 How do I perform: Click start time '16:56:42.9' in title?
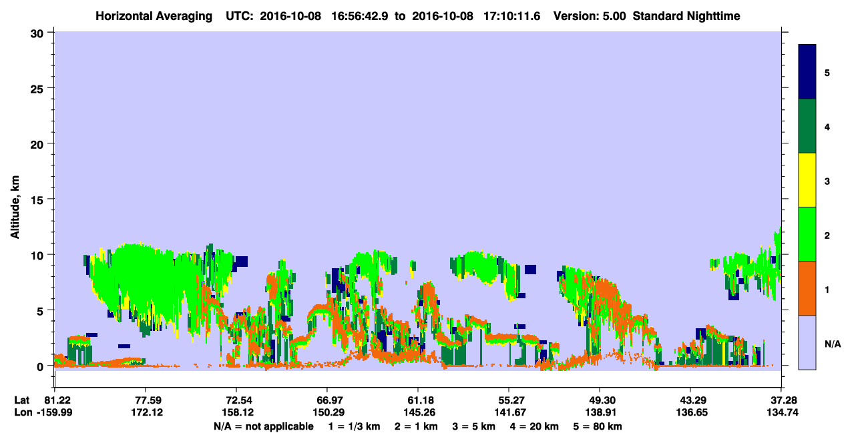pyautogui.click(x=359, y=16)
